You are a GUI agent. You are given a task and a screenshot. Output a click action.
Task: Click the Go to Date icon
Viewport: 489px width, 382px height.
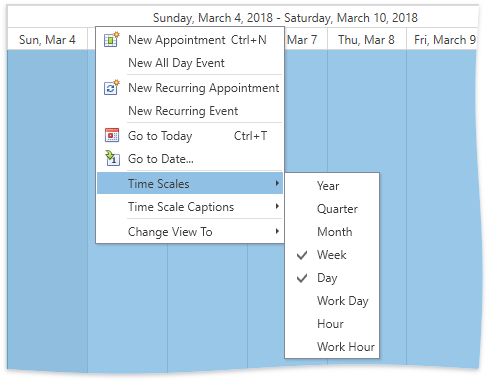pos(112,158)
